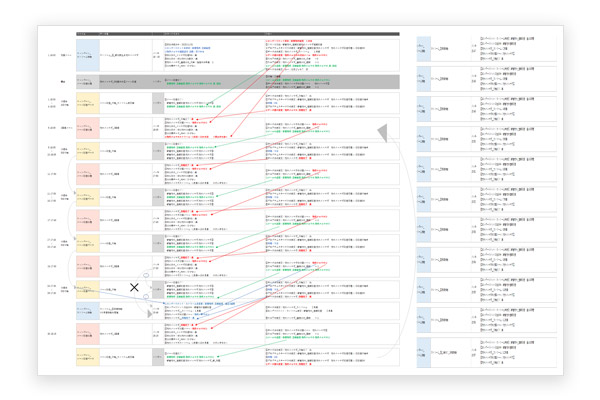The width and height of the screenshot is (600, 400).
Task: Click the large gray triangle arrowhead beside the main table
Action: point(382,133)
